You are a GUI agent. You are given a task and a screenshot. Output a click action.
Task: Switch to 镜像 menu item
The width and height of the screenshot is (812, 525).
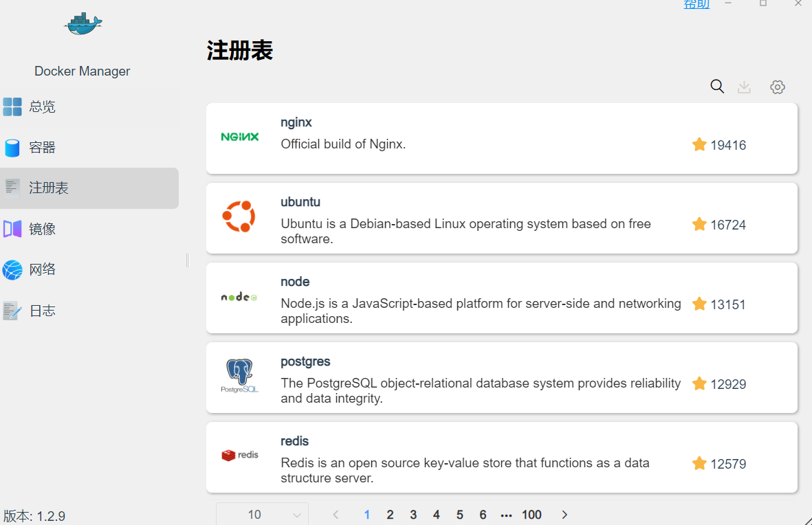click(89, 228)
